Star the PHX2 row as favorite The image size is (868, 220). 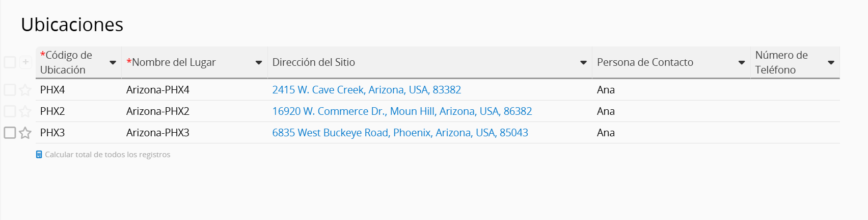coord(25,111)
